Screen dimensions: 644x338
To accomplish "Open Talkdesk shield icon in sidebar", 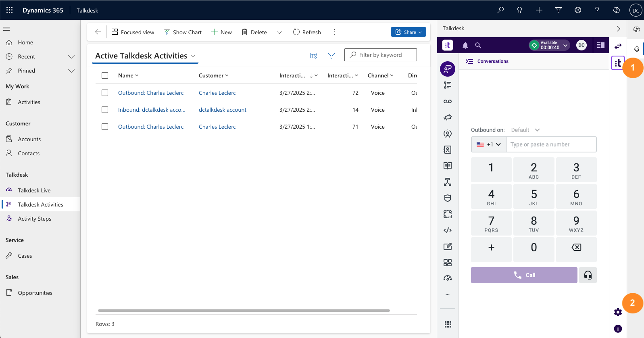I will coord(448,198).
